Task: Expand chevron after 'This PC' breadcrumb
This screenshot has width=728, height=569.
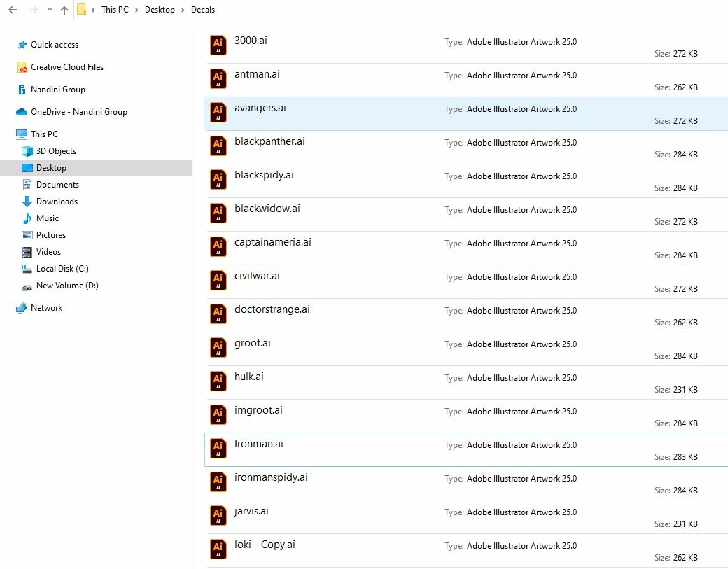Action: (136, 10)
